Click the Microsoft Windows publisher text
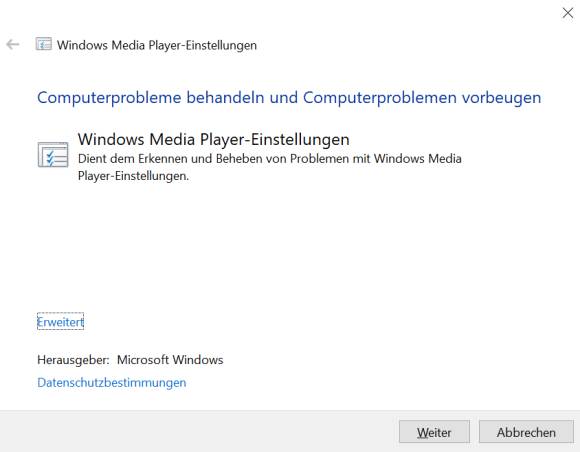This screenshot has width=580, height=452. [x=170, y=360]
